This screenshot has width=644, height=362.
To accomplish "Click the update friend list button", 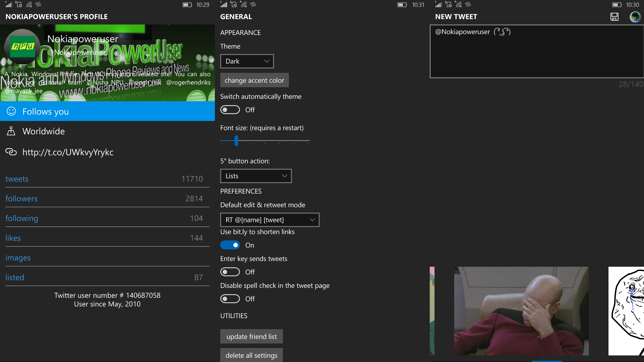I will point(252,336).
